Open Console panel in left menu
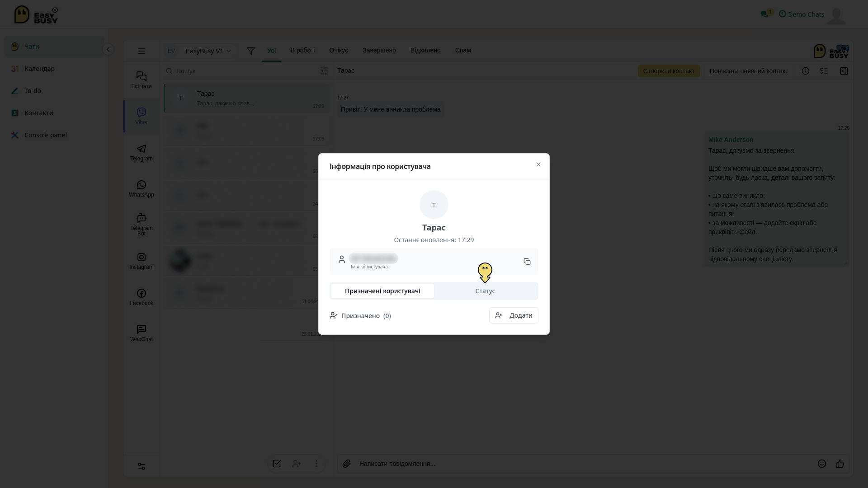This screenshot has width=868, height=488. click(x=54, y=135)
